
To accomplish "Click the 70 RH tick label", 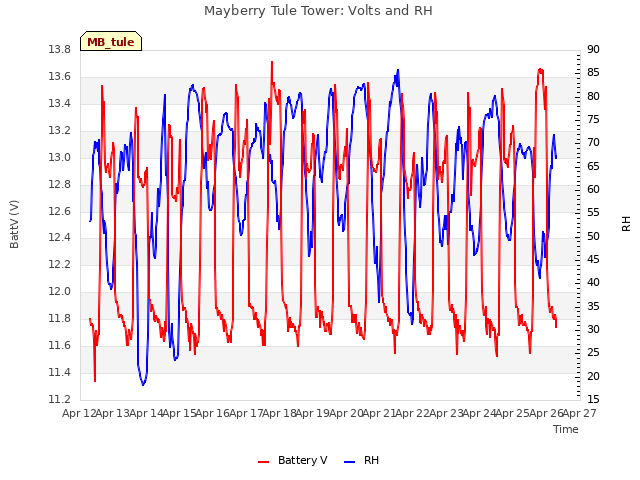I will click(593, 143).
